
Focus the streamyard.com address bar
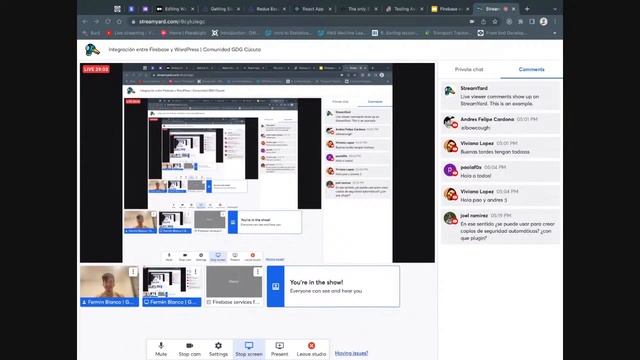pyautogui.click(x=298, y=22)
